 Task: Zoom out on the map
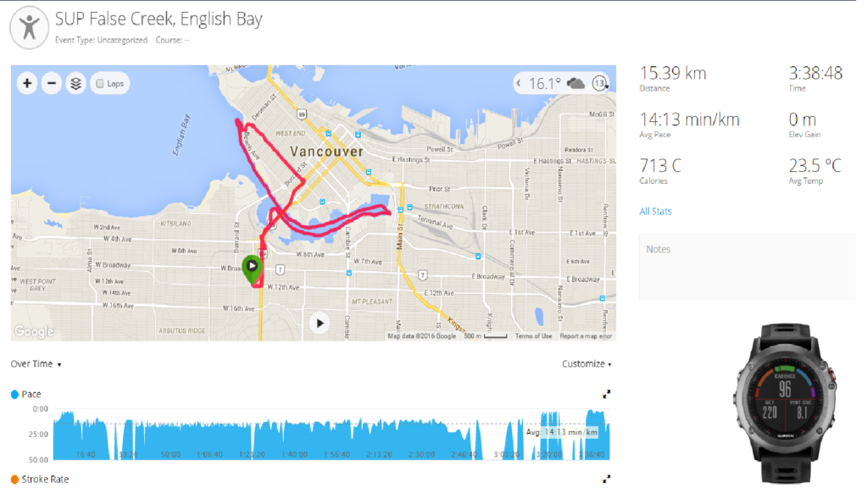(52, 83)
